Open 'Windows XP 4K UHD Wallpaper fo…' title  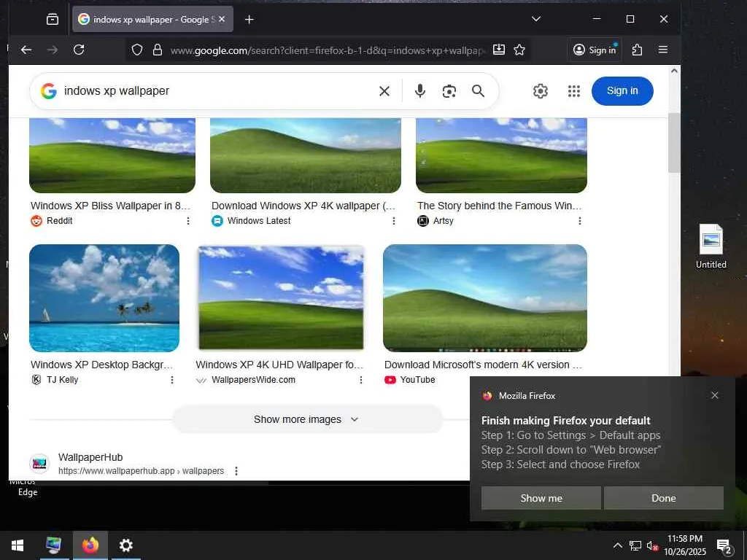(279, 365)
